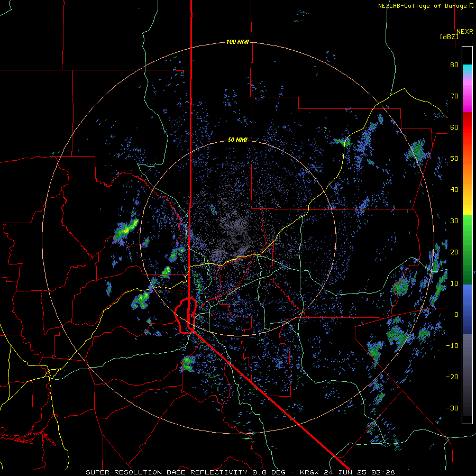
Task: Click the NEXR label above the color scale
Action: (465, 32)
